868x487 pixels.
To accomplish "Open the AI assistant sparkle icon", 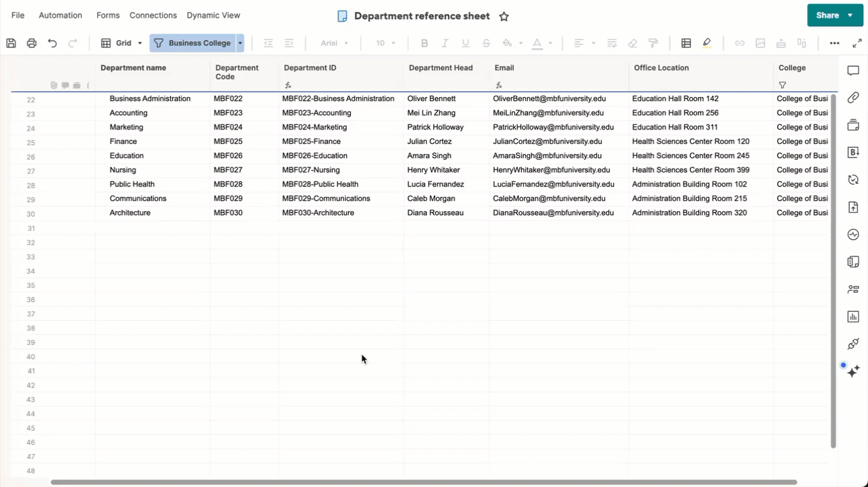I will 853,371.
